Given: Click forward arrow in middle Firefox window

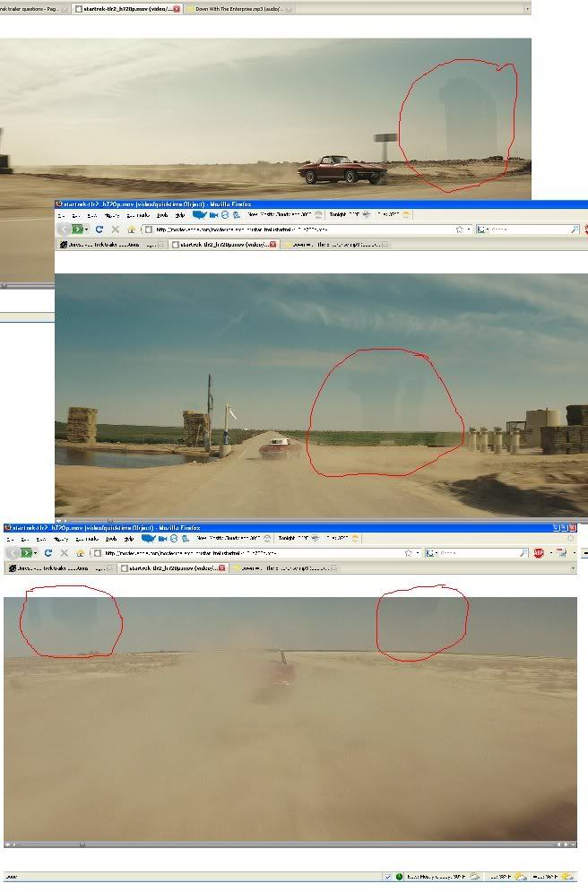Looking at the screenshot, I should coord(77,229).
